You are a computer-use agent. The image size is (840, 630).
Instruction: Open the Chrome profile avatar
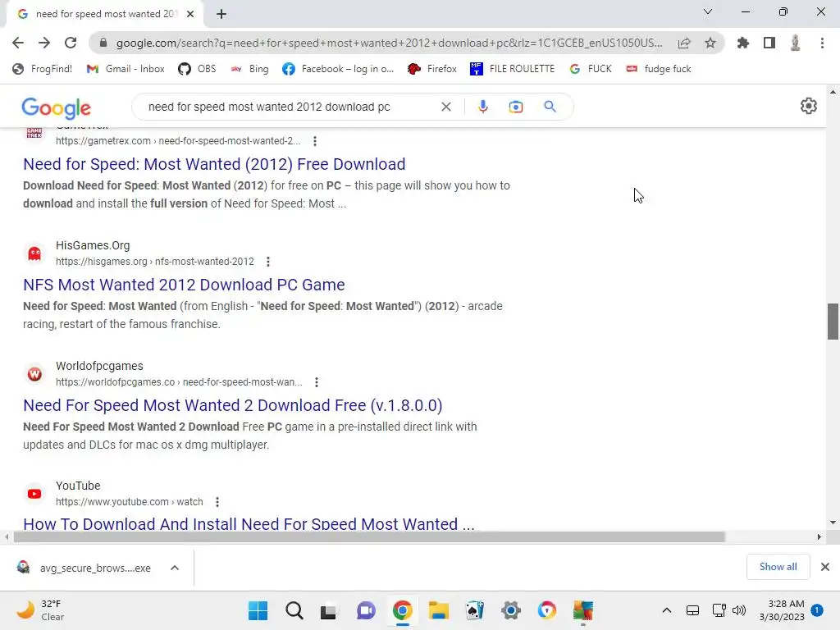click(796, 43)
